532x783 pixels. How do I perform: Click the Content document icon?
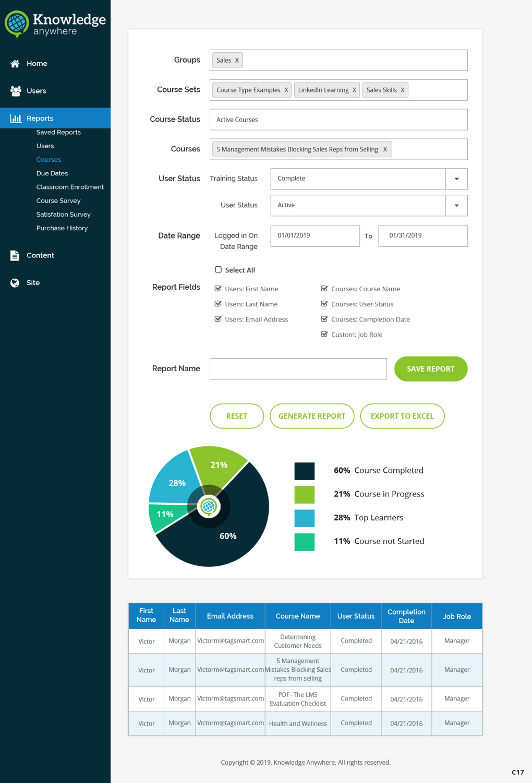(x=15, y=255)
